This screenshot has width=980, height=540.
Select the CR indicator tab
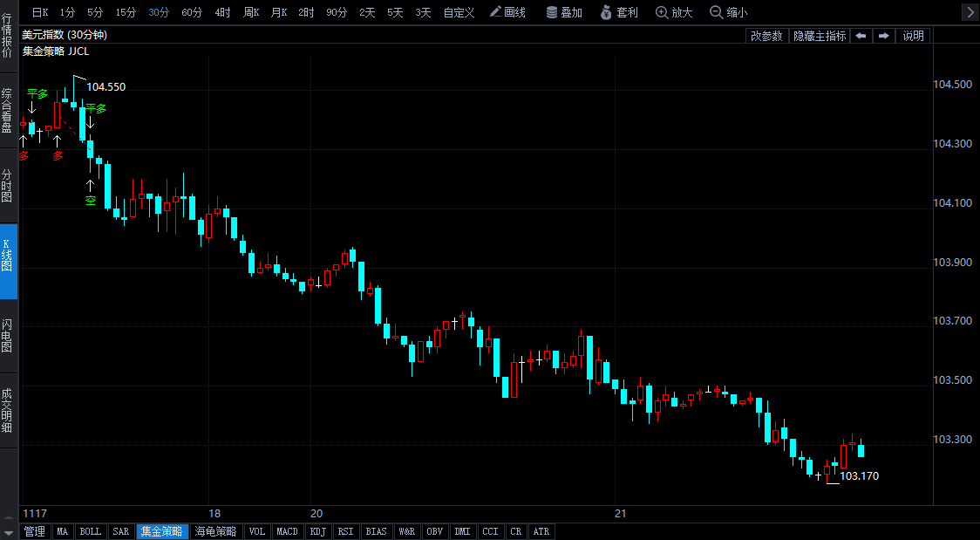pos(516,531)
